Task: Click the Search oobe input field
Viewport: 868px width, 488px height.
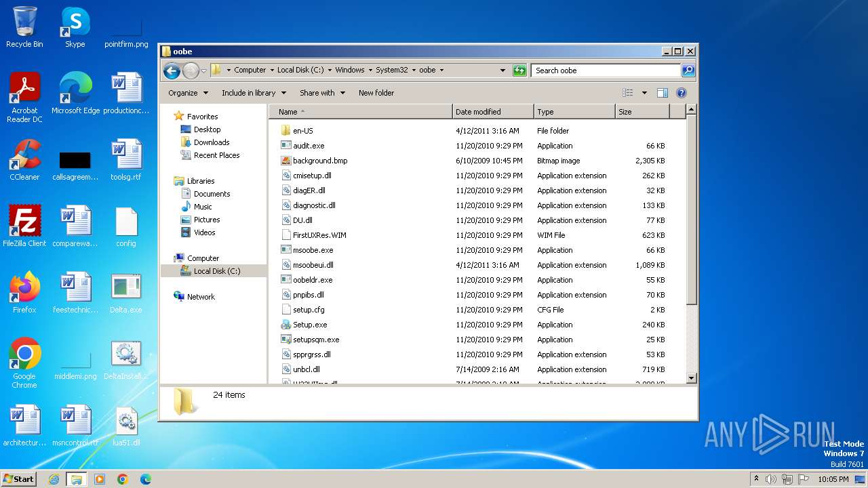Action: point(606,70)
